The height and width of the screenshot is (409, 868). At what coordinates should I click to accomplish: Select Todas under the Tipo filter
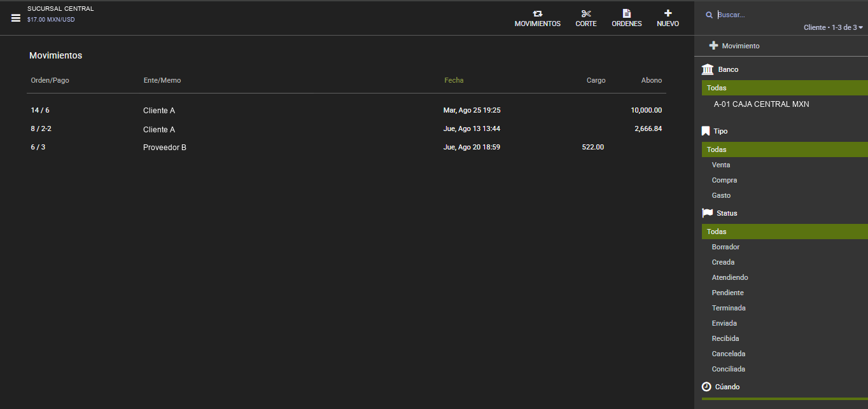[x=785, y=149]
